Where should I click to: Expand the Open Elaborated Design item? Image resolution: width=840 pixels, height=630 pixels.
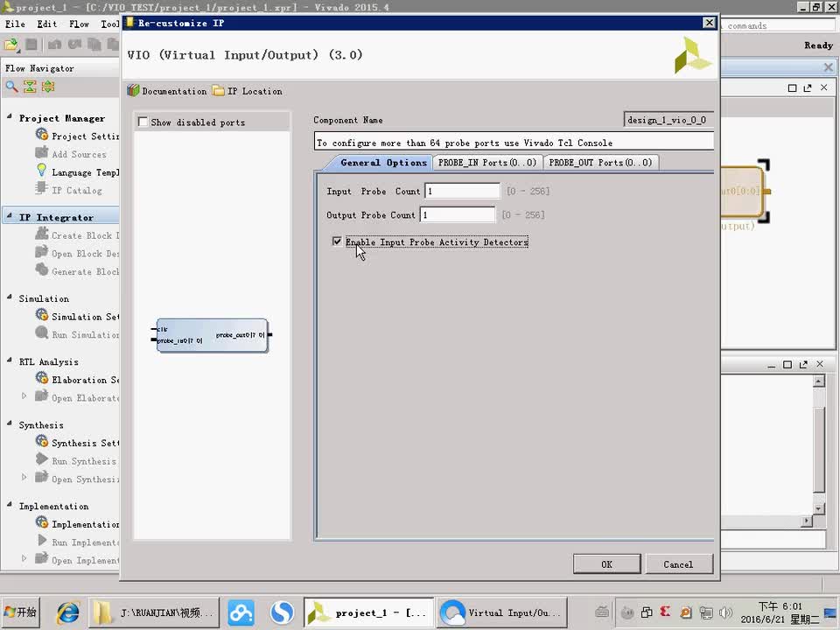[24, 396]
